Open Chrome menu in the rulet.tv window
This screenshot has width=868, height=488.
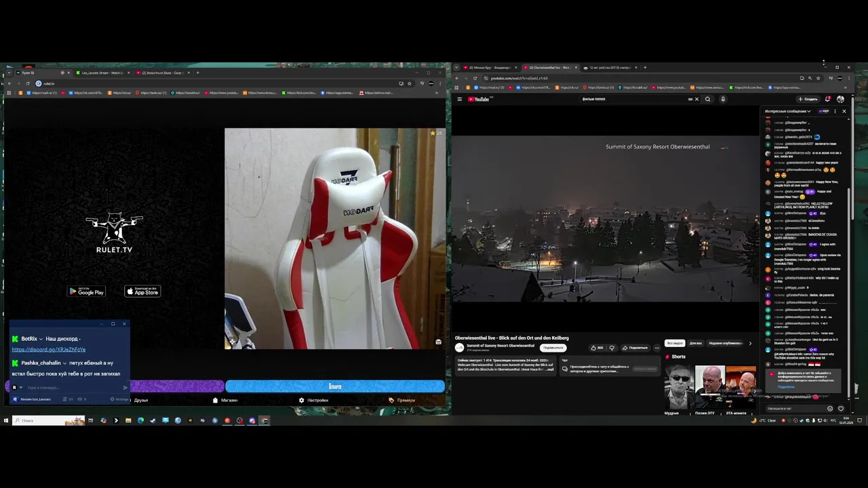pyautogui.click(x=440, y=83)
